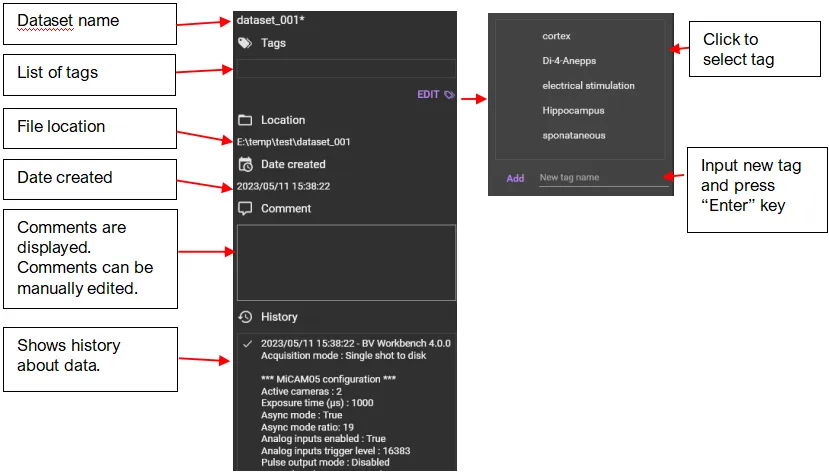Click the tag icon beside EDIT
This screenshot has height=476, width=829.
tap(449, 95)
